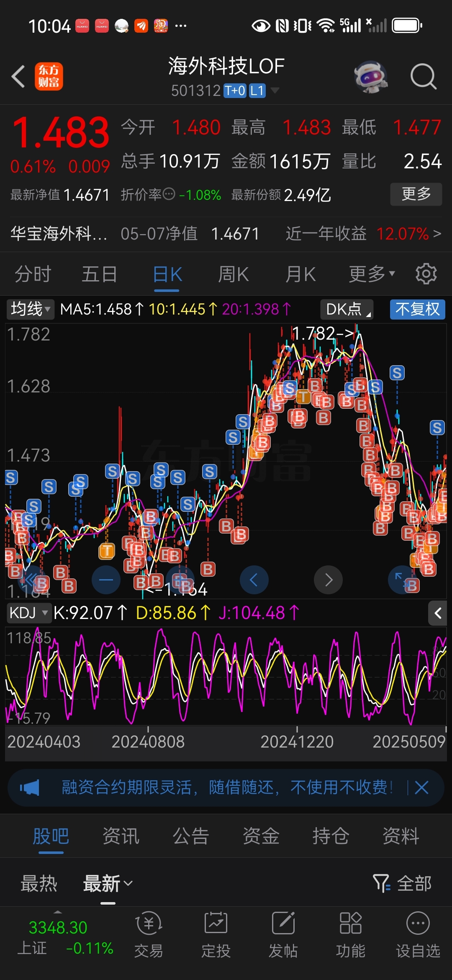Screen dimensions: 452x980
Task: Tap the status bar Wi-Fi icon
Action: coord(326,26)
